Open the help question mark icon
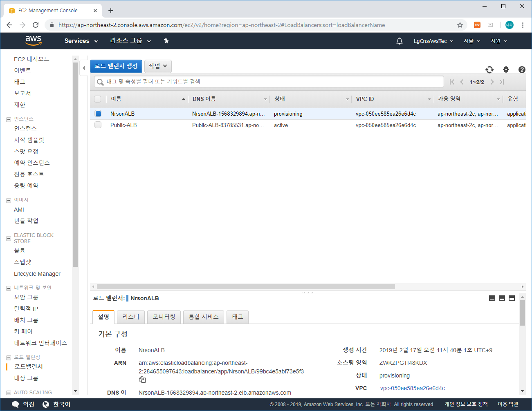This screenshot has height=411, width=532. tap(522, 69)
